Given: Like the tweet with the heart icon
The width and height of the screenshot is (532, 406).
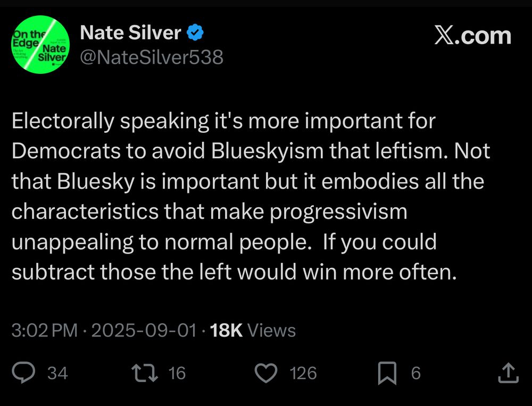Looking at the screenshot, I should click(x=267, y=373).
